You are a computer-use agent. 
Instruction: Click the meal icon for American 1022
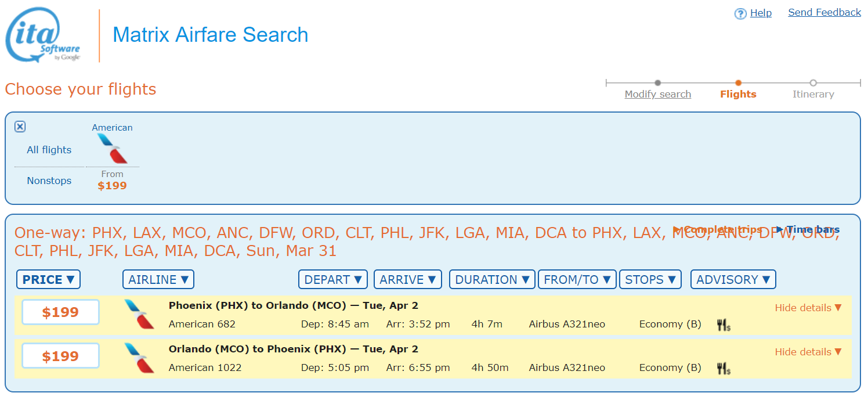[x=723, y=368]
